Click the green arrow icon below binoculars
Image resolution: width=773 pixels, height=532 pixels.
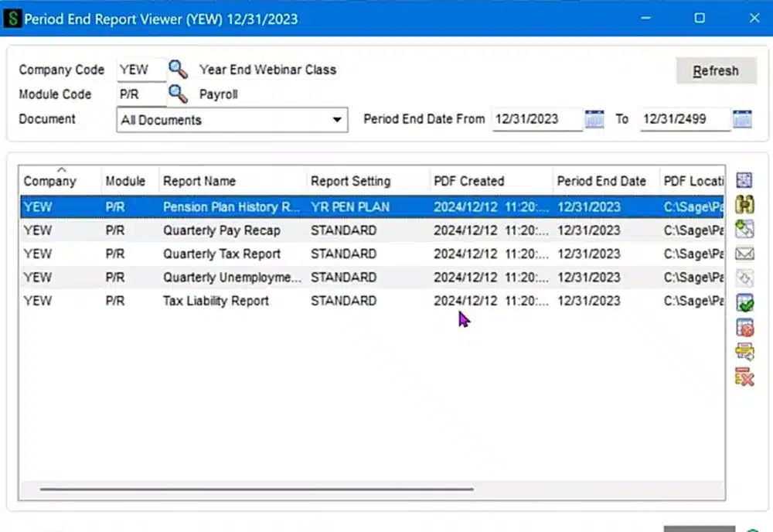click(x=744, y=229)
